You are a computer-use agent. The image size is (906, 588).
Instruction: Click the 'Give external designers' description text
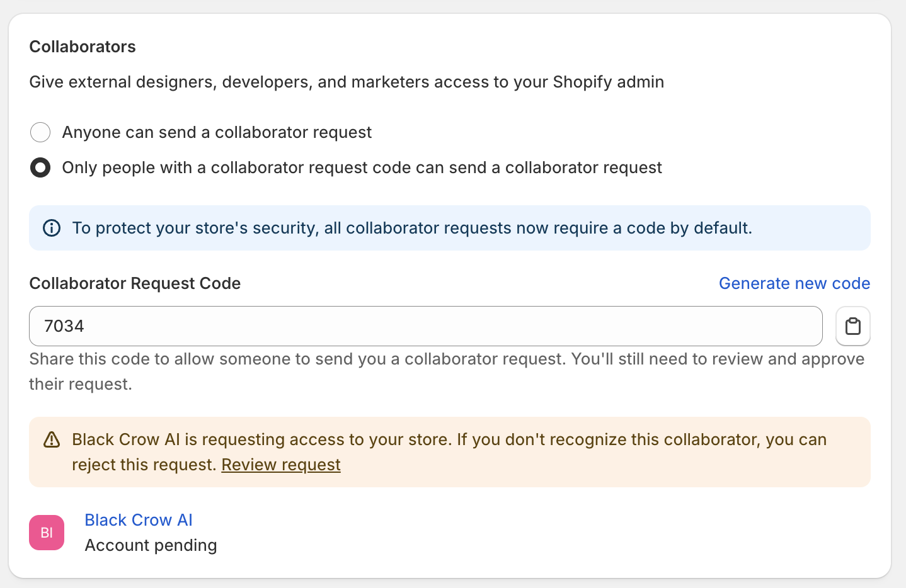[347, 82]
